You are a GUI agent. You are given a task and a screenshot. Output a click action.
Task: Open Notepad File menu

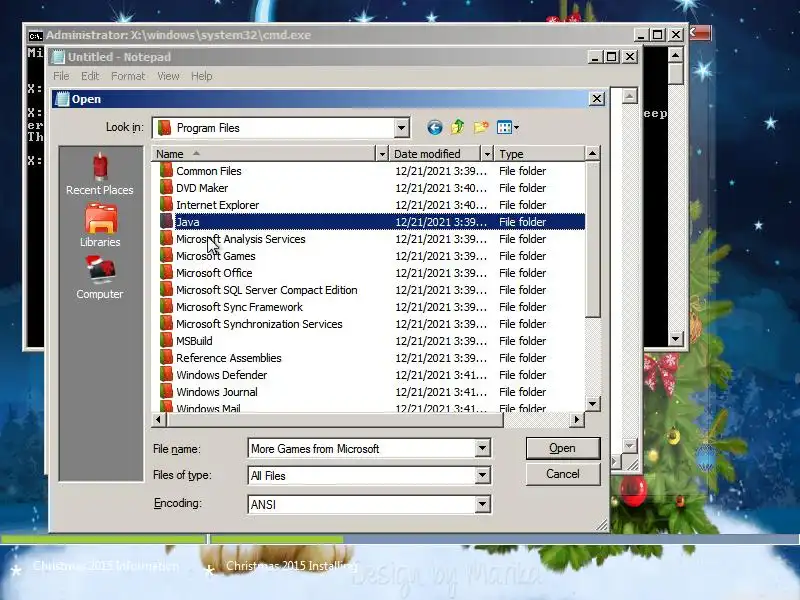tap(61, 76)
